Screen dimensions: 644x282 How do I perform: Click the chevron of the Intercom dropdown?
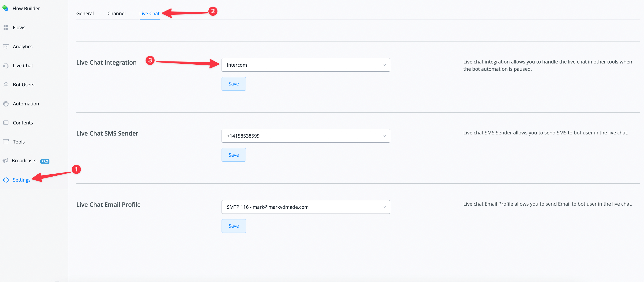384,65
